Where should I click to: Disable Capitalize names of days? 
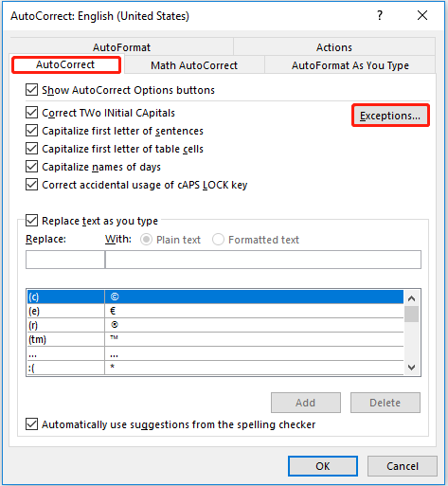tap(31, 167)
